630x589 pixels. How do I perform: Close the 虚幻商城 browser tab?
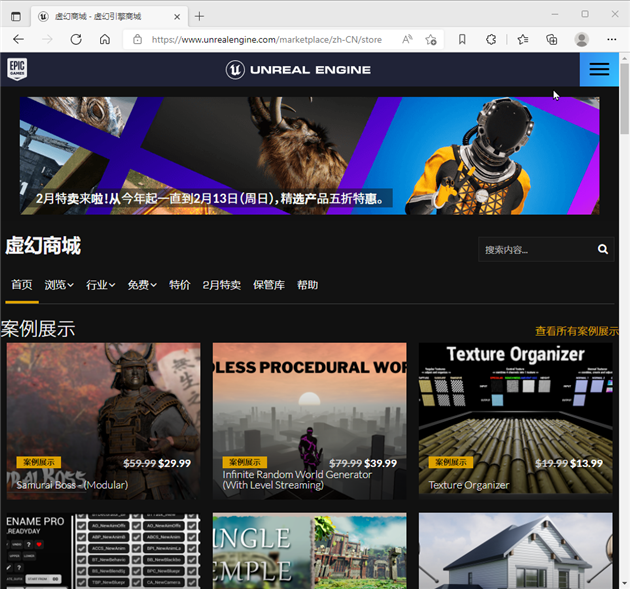tap(177, 17)
